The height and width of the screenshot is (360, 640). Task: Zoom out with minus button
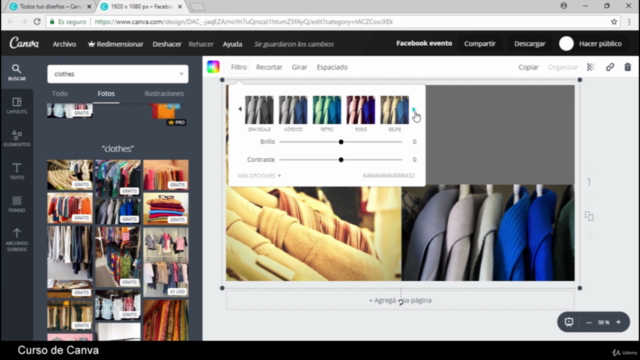click(x=589, y=322)
